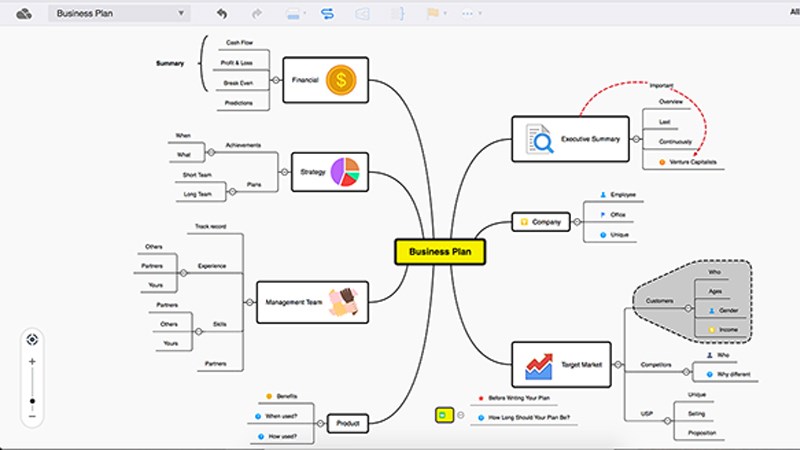Select the Strategy topic box
Viewport: 800px width, 450px height.
(x=330, y=172)
